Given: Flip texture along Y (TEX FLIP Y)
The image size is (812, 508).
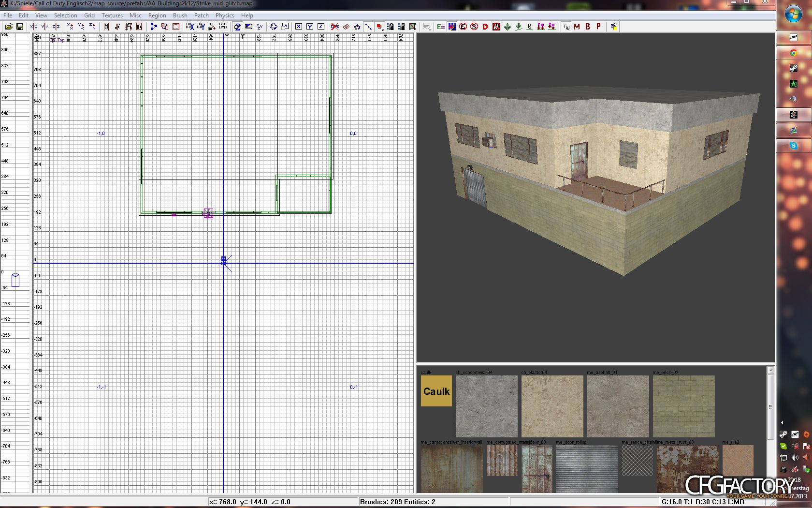Looking at the screenshot, I should [201, 27].
